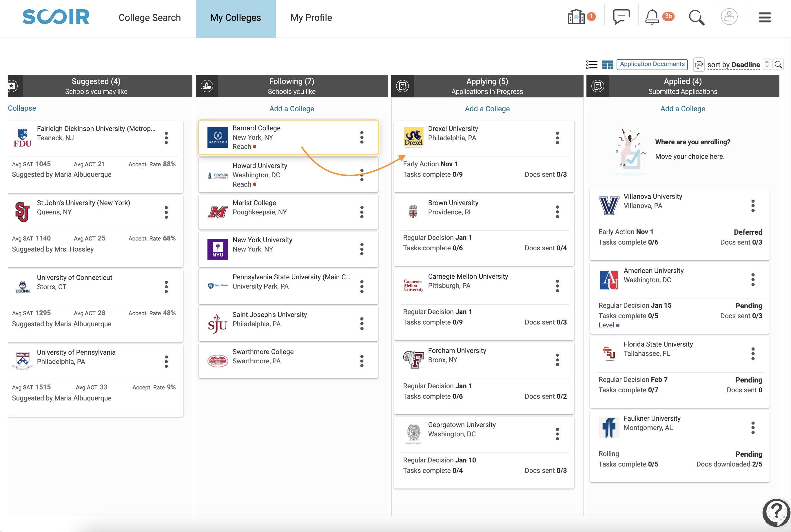Click the filter search icon beside sort
The width and height of the screenshot is (791, 532).
pos(778,64)
